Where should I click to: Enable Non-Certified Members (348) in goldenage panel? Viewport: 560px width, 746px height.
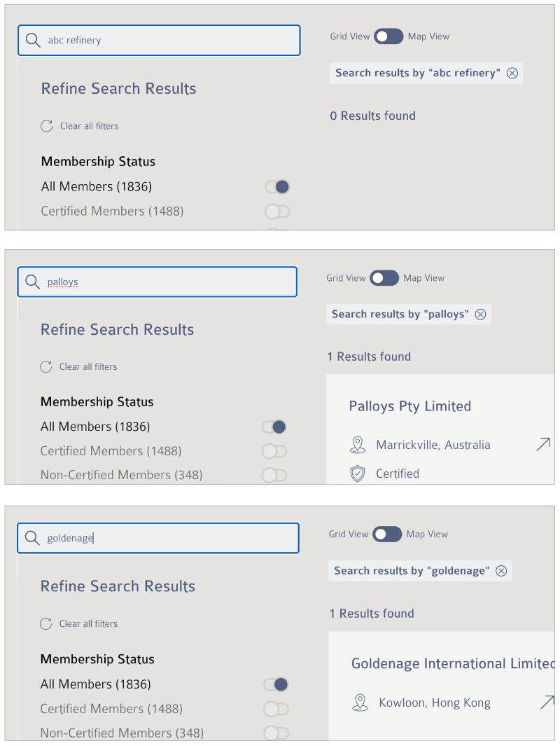tap(276, 733)
